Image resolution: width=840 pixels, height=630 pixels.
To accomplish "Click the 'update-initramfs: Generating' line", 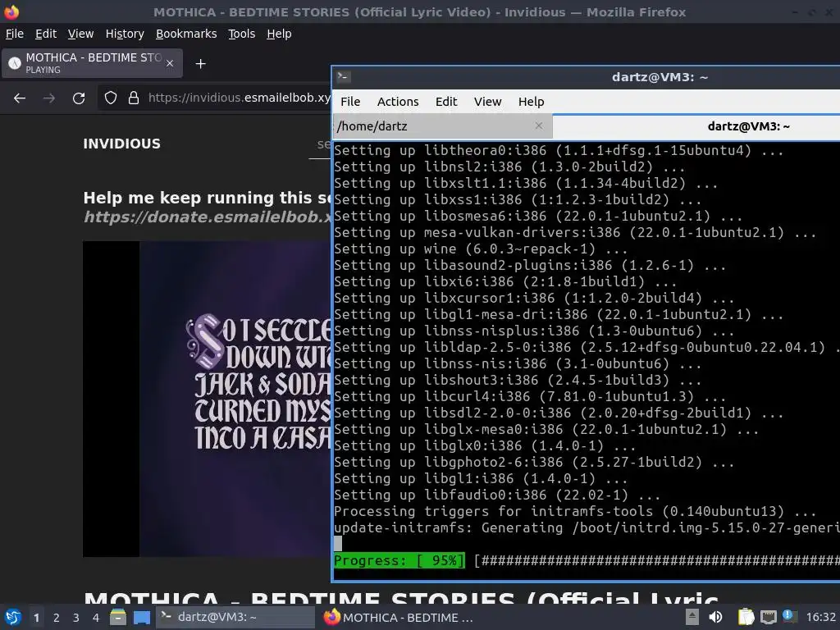I will click(x=587, y=527).
